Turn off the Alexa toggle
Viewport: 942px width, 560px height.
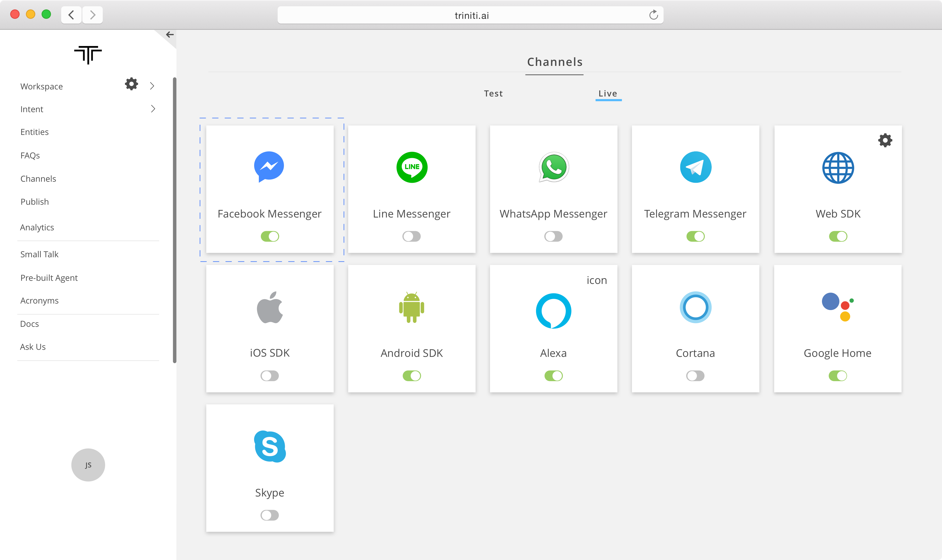pos(553,376)
